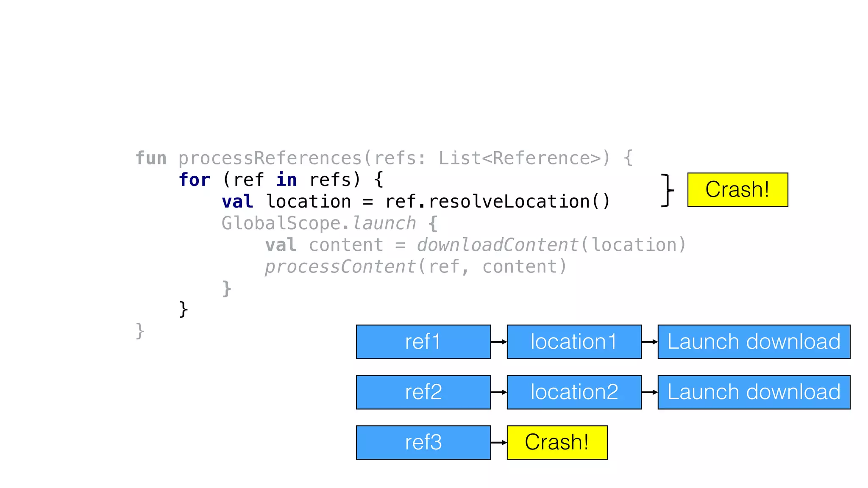Screen dimensions: 868x488
Task: Click the yellow Crash! box beside ref3
Action: pos(557,442)
